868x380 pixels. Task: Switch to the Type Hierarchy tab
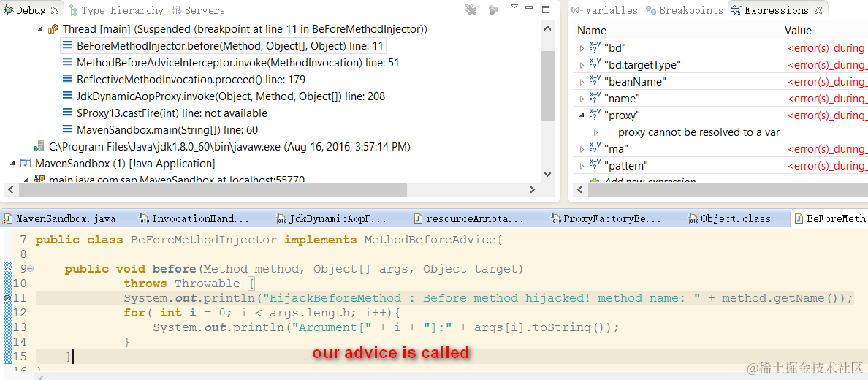(x=117, y=10)
